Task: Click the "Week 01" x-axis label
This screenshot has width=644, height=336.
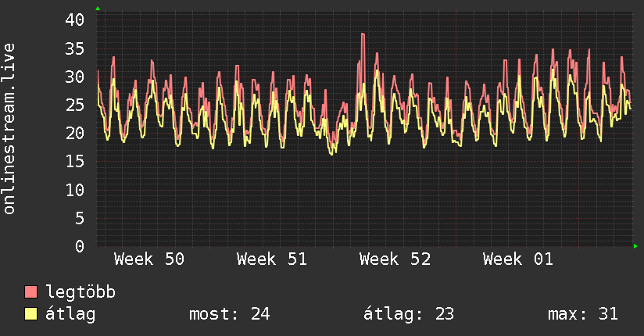Action: (x=517, y=259)
